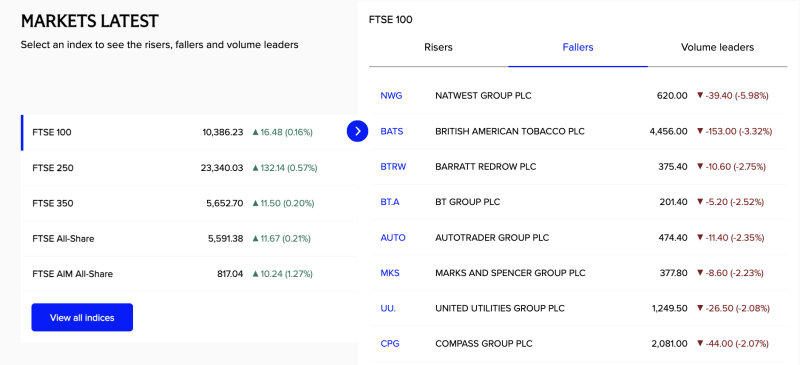
Task: Click BRITISH AMERICAN TOBACCO PLC name
Action: pos(510,131)
